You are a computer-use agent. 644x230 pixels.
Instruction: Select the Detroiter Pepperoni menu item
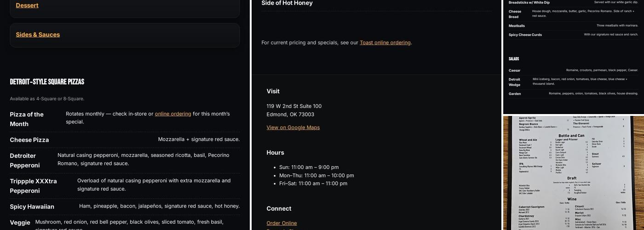click(25, 160)
